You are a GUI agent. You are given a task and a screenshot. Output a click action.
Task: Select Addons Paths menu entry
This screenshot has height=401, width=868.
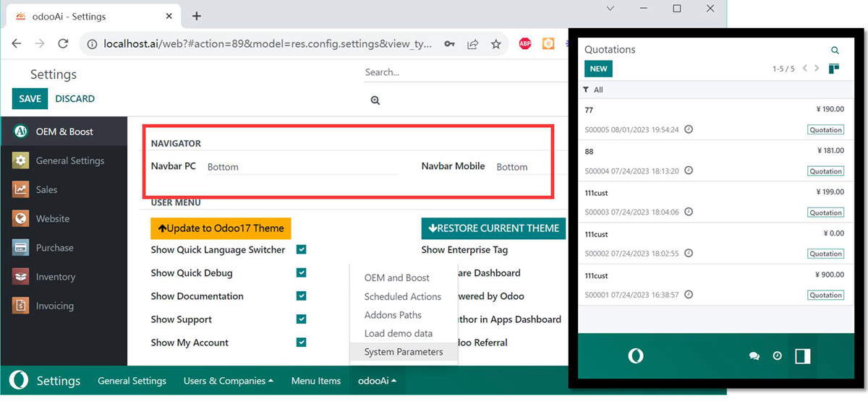click(x=393, y=315)
